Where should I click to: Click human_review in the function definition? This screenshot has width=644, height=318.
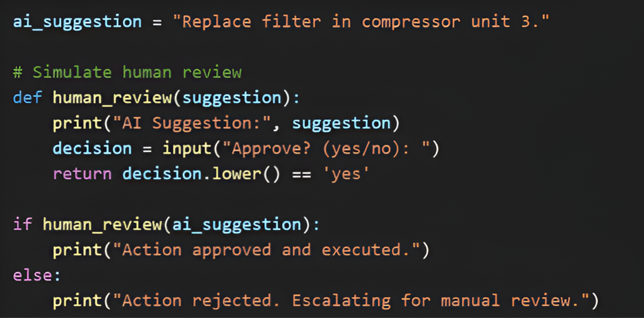click(112, 98)
